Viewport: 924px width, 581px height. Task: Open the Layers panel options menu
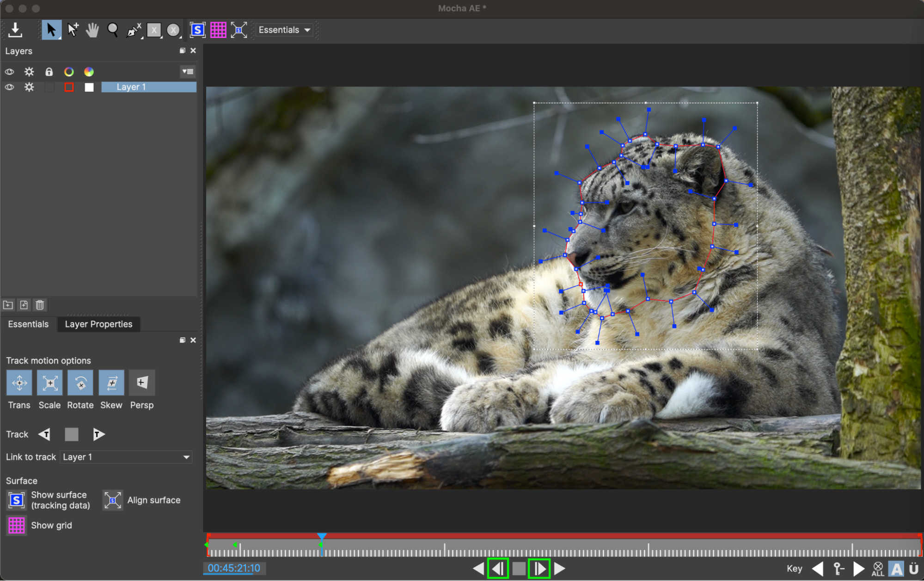tap(188, 72)
